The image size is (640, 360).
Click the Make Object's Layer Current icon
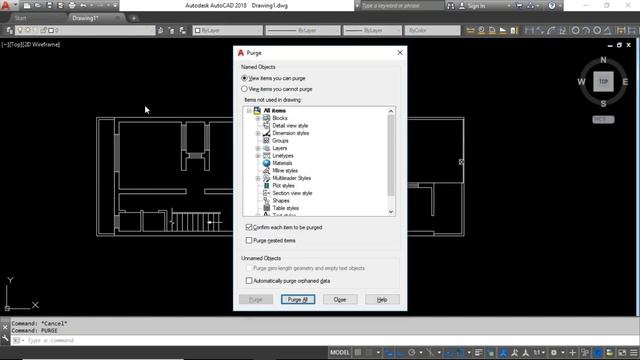coord(160,30)
